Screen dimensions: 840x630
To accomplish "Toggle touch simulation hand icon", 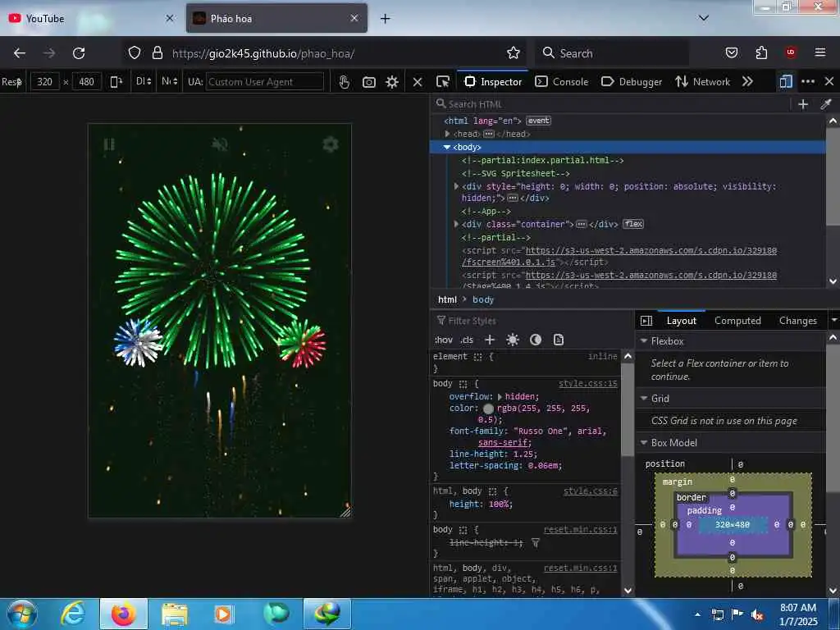I will [x=345, y=82].
